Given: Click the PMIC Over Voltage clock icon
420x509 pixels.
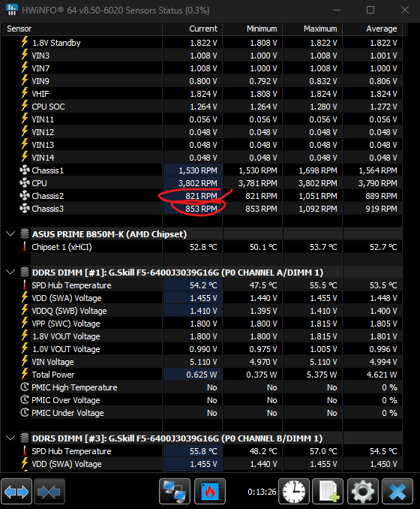Looking at the screenshot, I should pyautogui.click(x=25, y=400).
